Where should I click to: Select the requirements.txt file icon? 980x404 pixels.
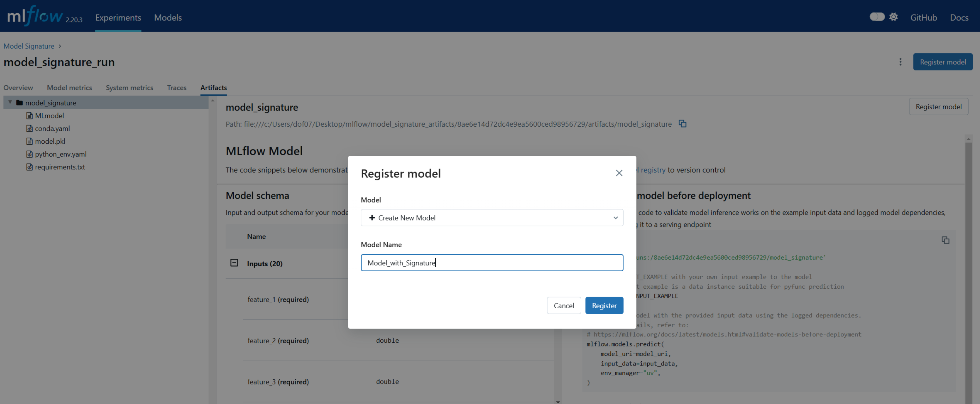coord(29,167)
